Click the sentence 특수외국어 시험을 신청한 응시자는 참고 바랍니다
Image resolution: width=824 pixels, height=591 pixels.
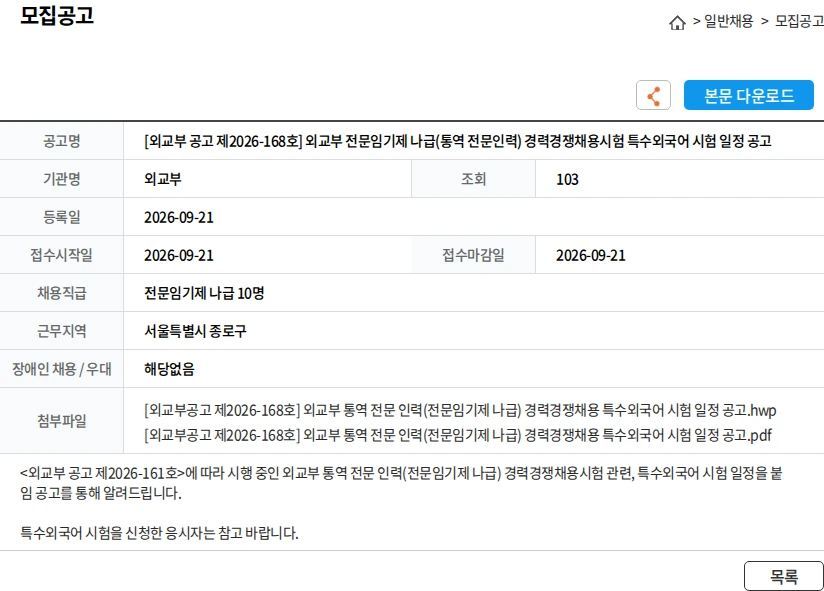pos(159,533)
